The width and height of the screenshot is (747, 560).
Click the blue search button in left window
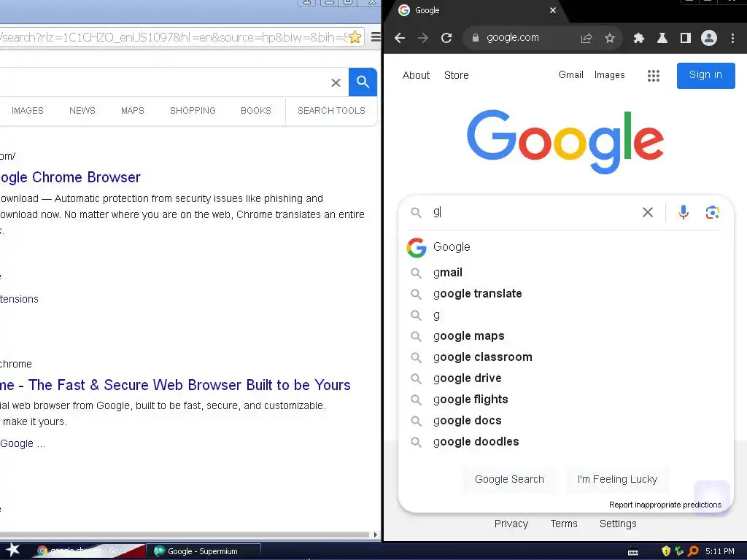click(x=363, y=82)
